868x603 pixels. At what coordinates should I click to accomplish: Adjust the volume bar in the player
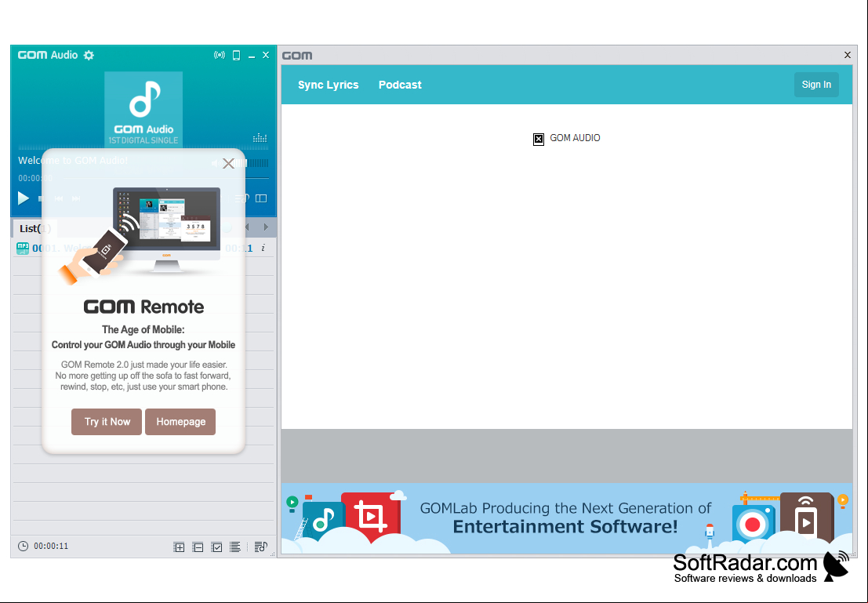click(x=253, y=163)
